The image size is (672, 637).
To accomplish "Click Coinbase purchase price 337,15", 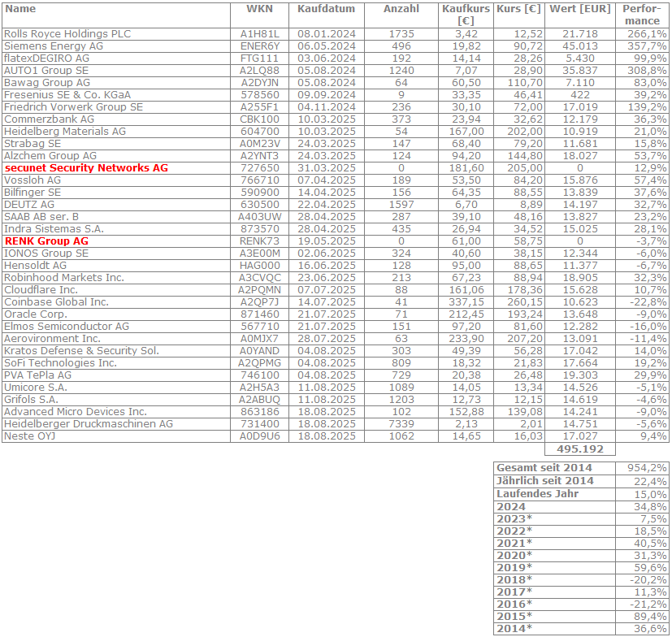I will [466, 302].
